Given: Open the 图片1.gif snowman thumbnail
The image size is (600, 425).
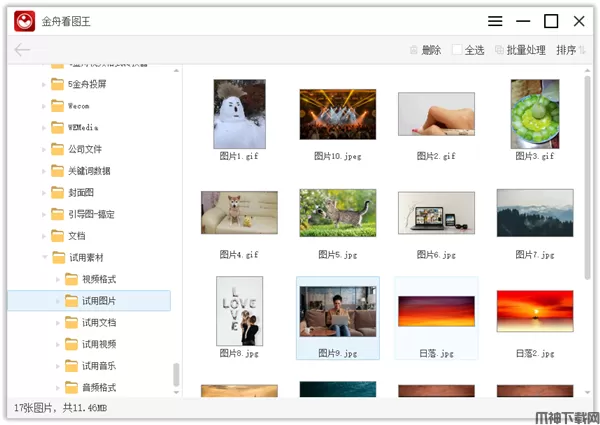Looking at the screenshot, I should [239, 114].
